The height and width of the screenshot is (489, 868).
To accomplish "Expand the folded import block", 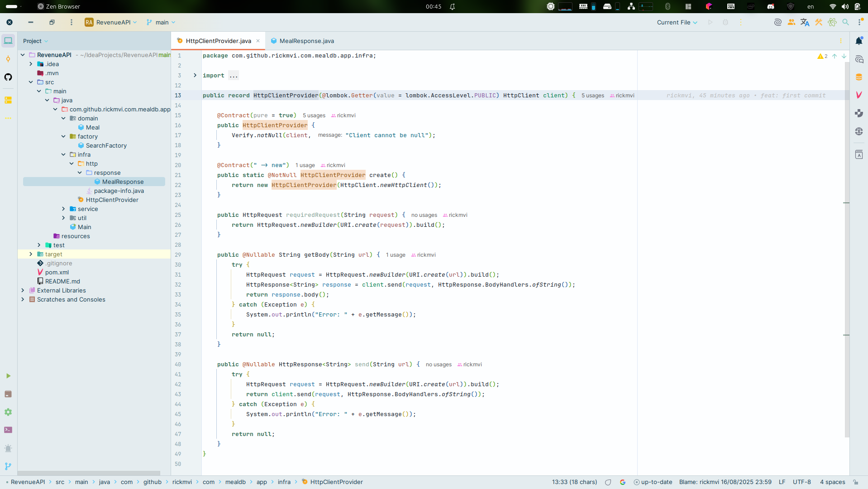I will [195, 75].
